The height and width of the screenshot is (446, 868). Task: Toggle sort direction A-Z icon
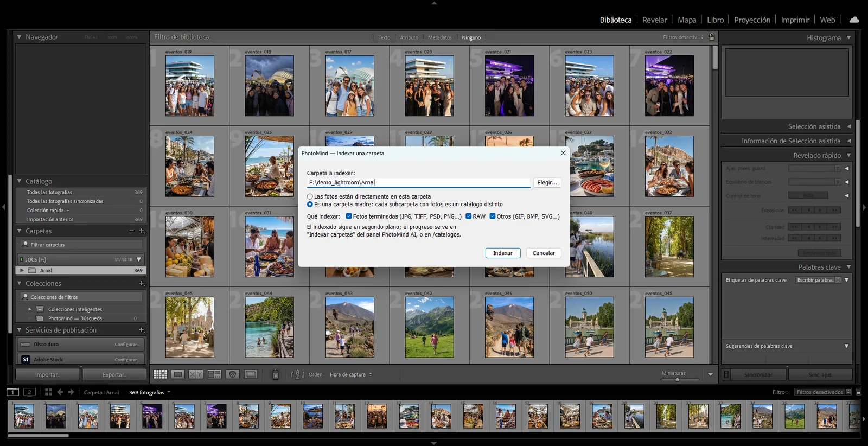pyautogui.click(x=297, y=374)
